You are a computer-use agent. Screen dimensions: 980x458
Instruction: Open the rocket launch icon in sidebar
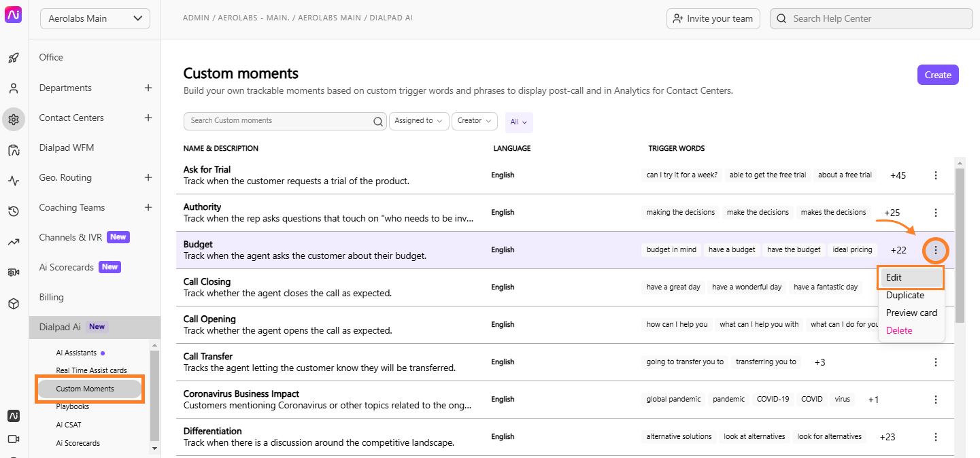pyautogui.click(x=13, y=58)
